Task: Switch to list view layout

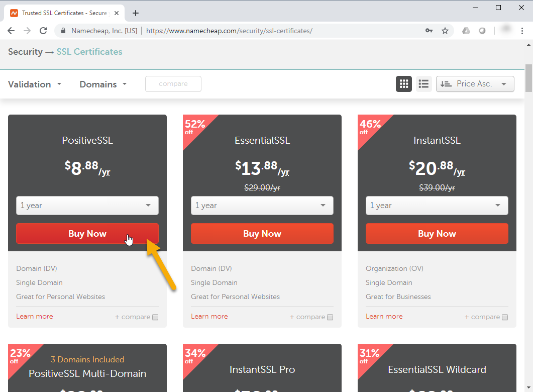Action: [423, 84]
